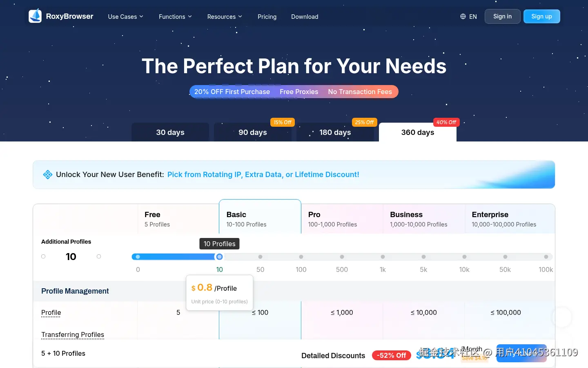
Task: Select the Free plan column header
Action: pyautogui.click(x=178, y=219)
